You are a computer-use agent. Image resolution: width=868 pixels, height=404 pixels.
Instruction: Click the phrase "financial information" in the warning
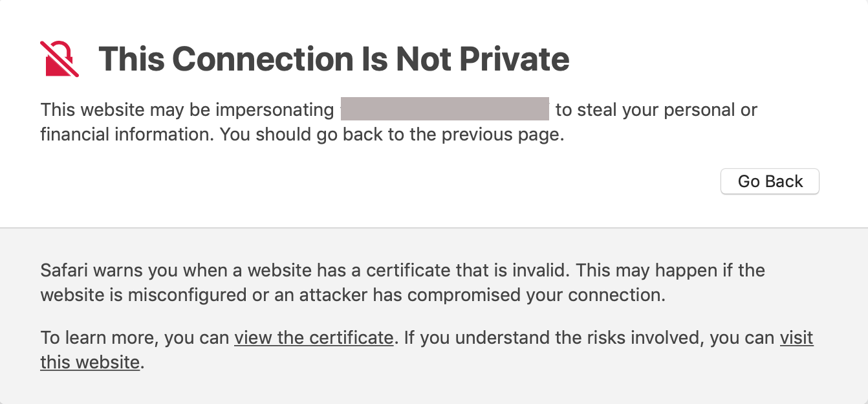(x=122, y=136)
